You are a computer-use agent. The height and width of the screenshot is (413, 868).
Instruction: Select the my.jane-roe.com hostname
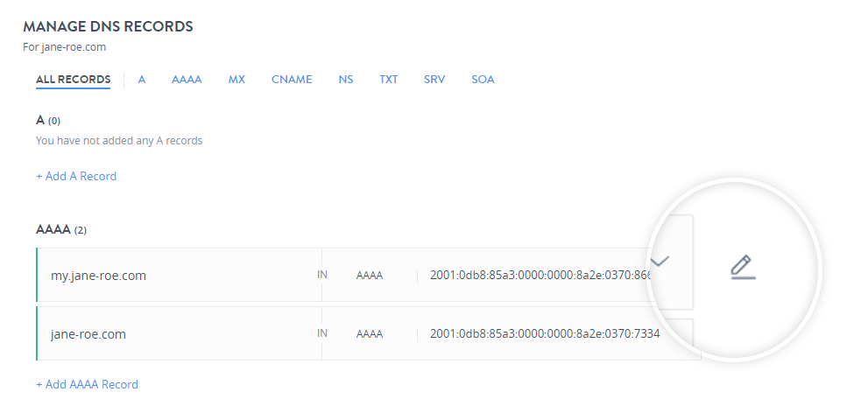click(x=98, y=276)
